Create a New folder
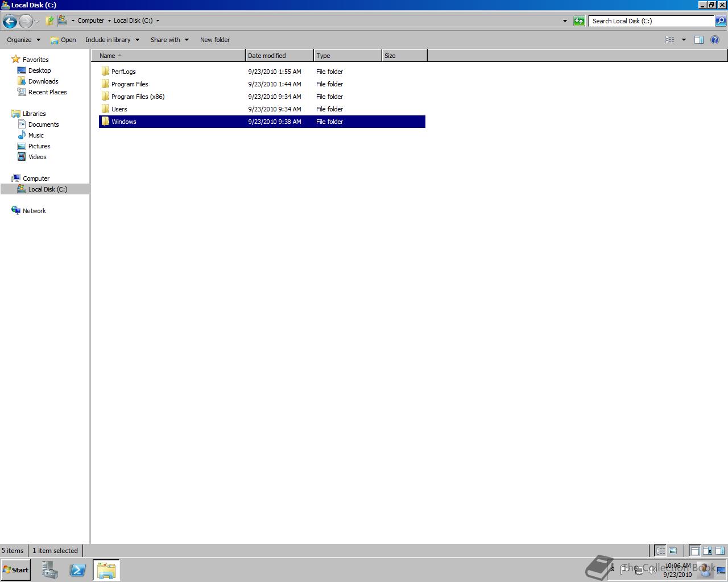 215,40
